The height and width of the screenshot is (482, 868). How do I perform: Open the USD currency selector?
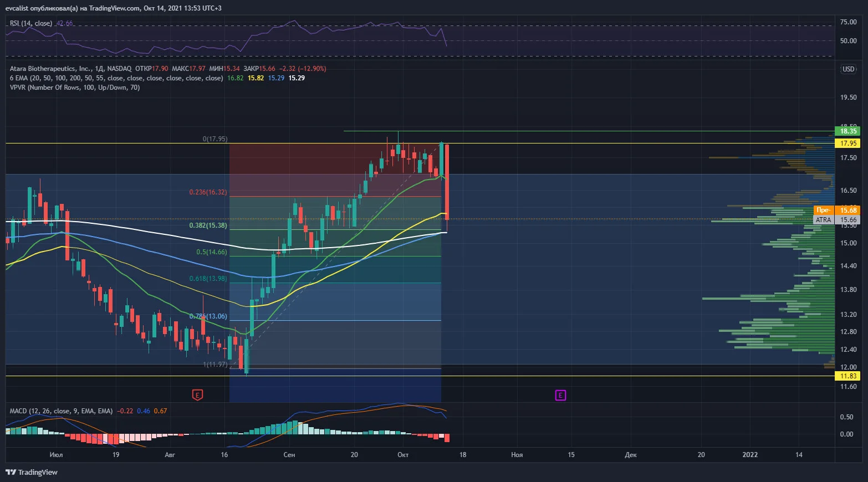click(x=848, y=69)
